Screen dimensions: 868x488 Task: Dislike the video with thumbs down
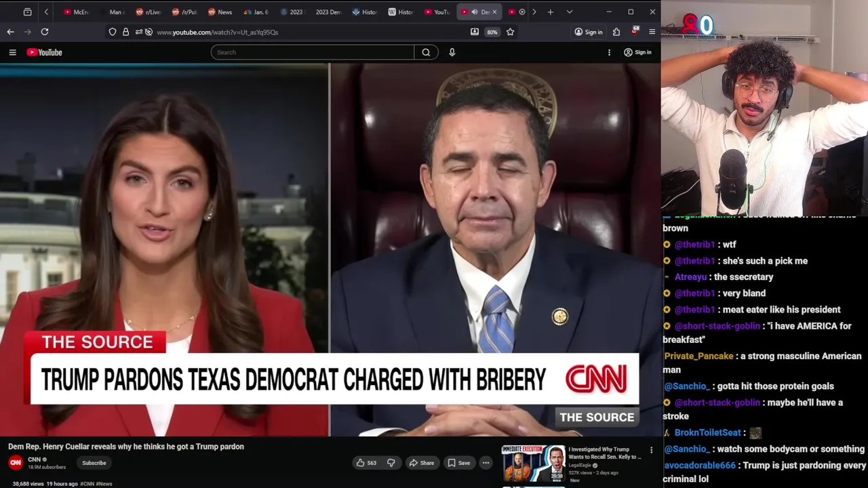point(391,463)
